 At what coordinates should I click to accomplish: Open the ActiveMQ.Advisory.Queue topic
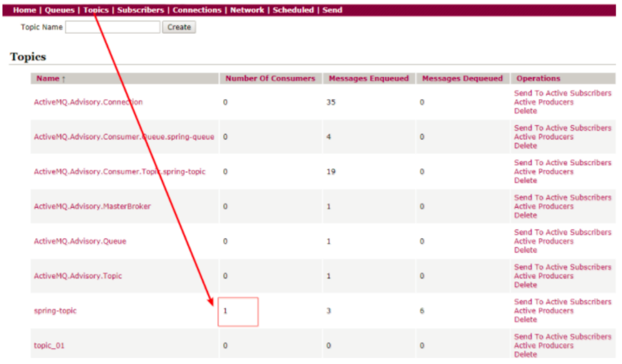(x=79, y=241)
